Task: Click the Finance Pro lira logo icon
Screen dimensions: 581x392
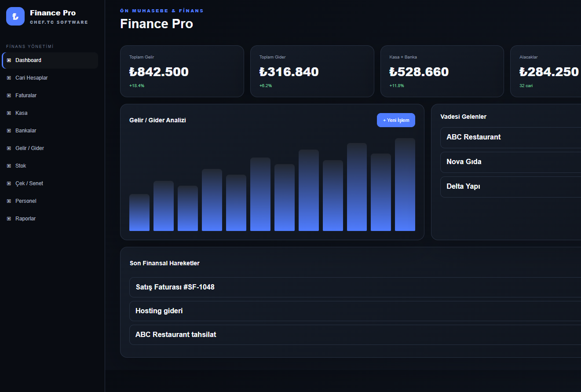Action: [15, 16]
